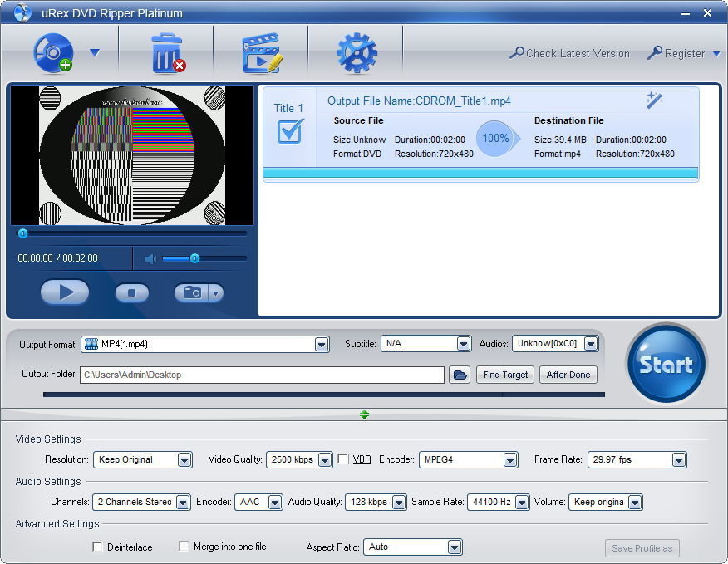The height and width of the screenshot is (564, 728).
Task: Click the Save Profile as button
Action: [x=642, y=548]
